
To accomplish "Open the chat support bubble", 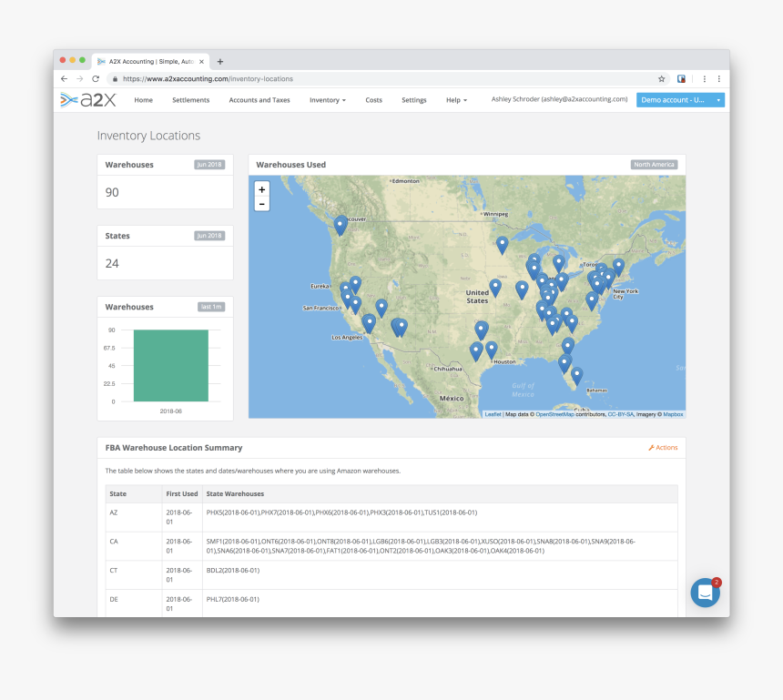I will click(705, 593).
